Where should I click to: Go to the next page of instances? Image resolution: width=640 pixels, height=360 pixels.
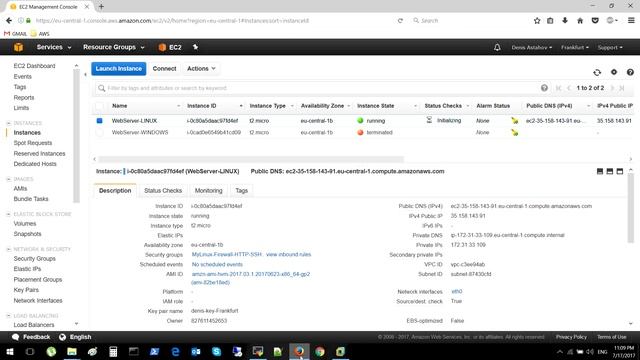612,88
